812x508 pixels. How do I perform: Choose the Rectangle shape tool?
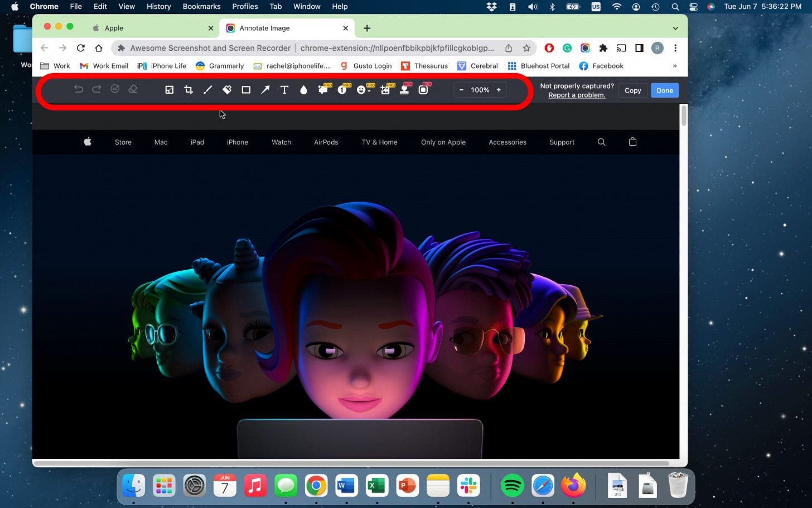point(246,90)
